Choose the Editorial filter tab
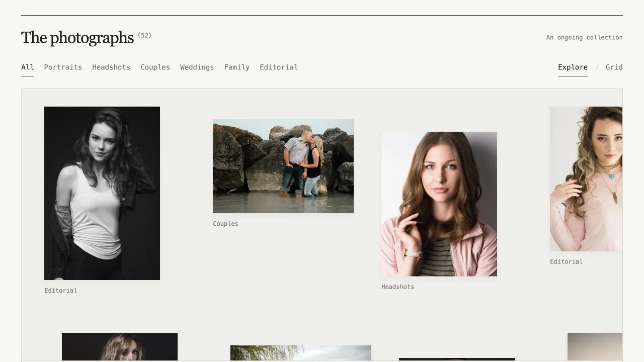644x362 pixels. [279, 67]
